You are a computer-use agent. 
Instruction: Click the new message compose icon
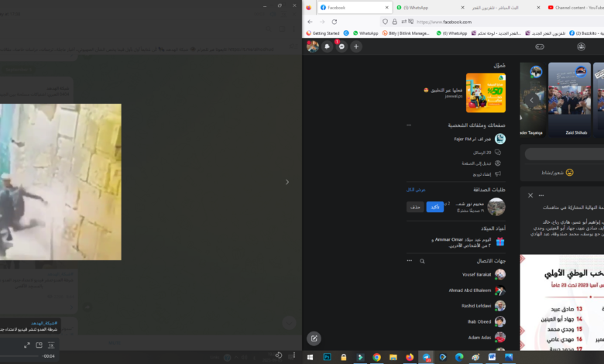pyautogui.click(x=314, y=338)
